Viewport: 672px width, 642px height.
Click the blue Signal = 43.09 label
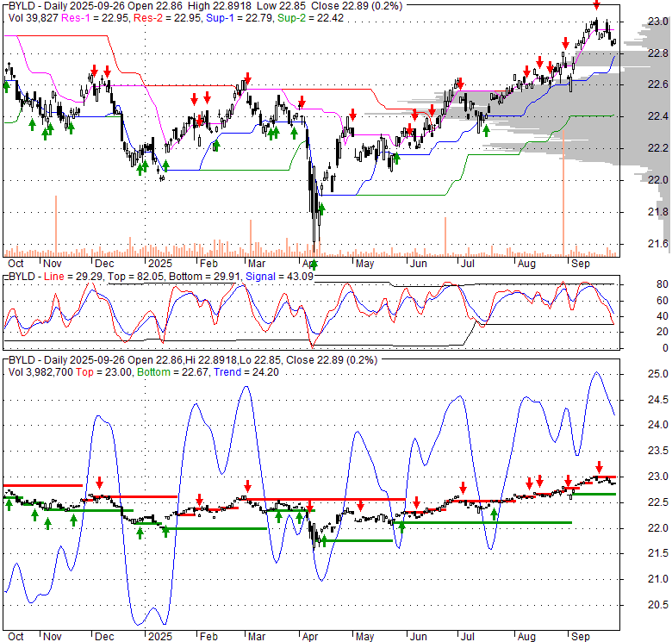279,277
